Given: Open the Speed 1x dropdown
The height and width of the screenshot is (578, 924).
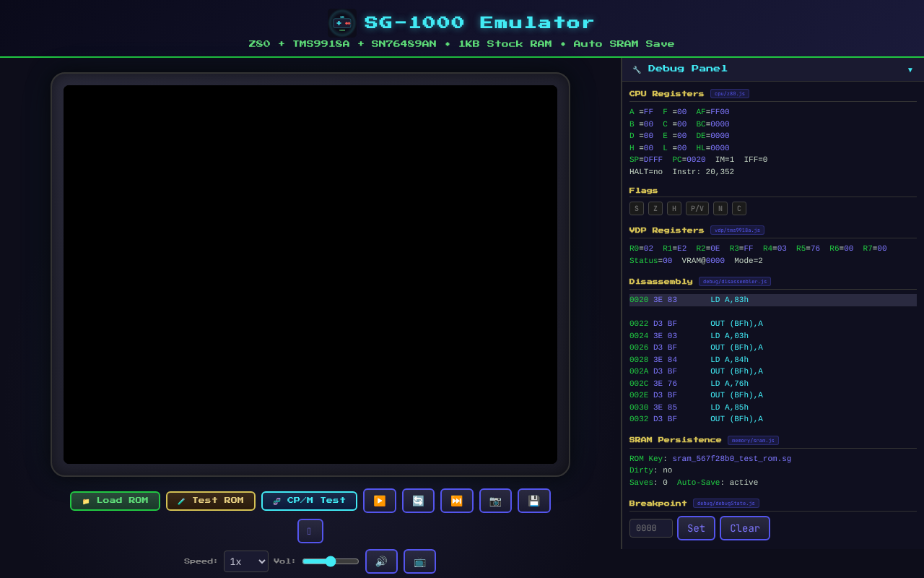Looking at the screenshot, I should (246, 561).
